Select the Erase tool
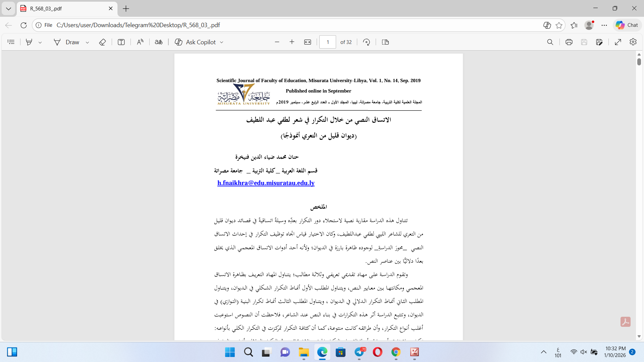The width and height of the screenshot is (644, 362). click(103, 42)
